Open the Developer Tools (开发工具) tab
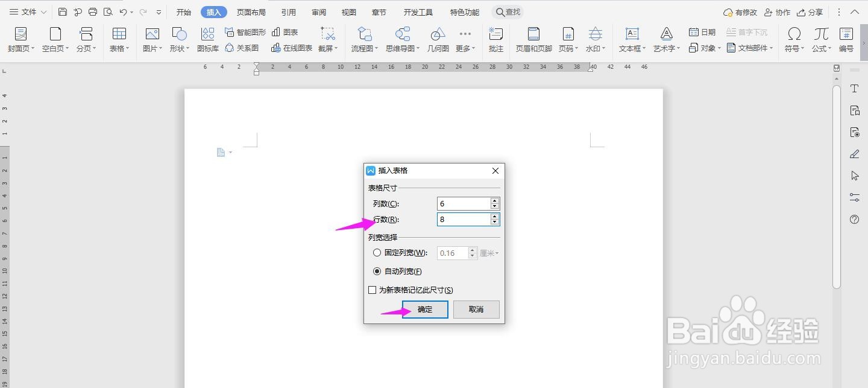The image size is (868, 388). (418, 12)
